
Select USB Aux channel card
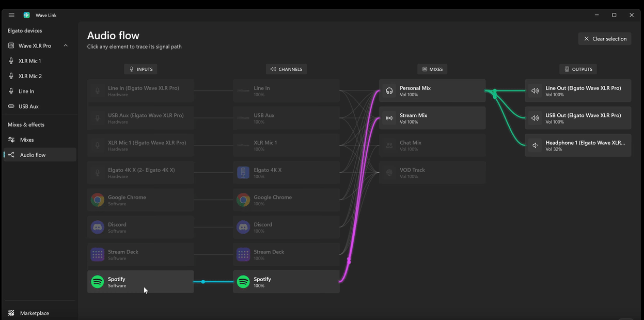coord(286,118)
